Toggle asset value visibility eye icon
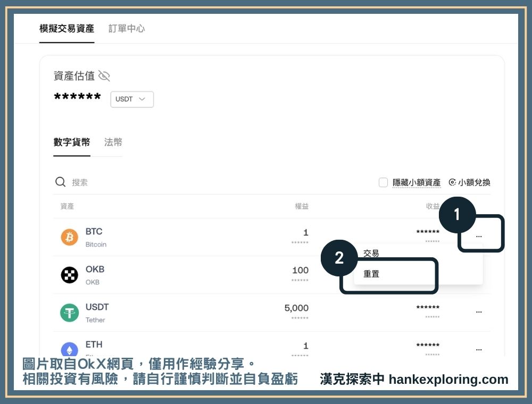532x404 pixels. click(x=104, y=76)
